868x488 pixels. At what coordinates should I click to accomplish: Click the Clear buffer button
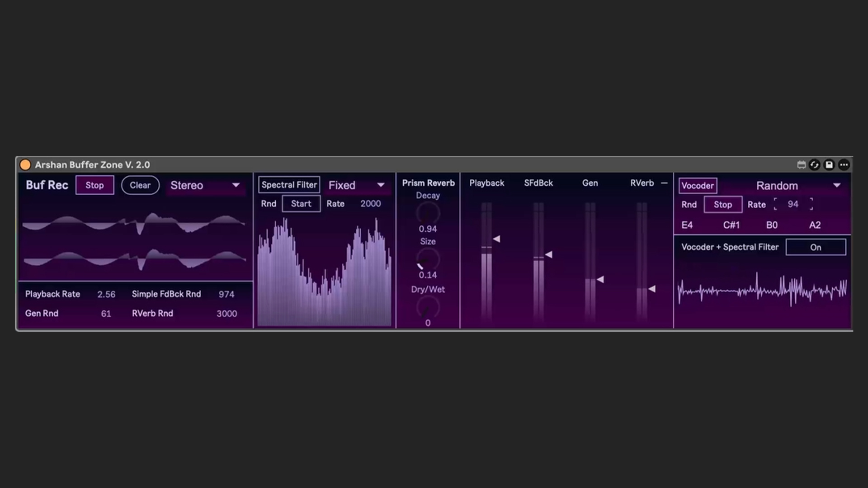(140, 185)
